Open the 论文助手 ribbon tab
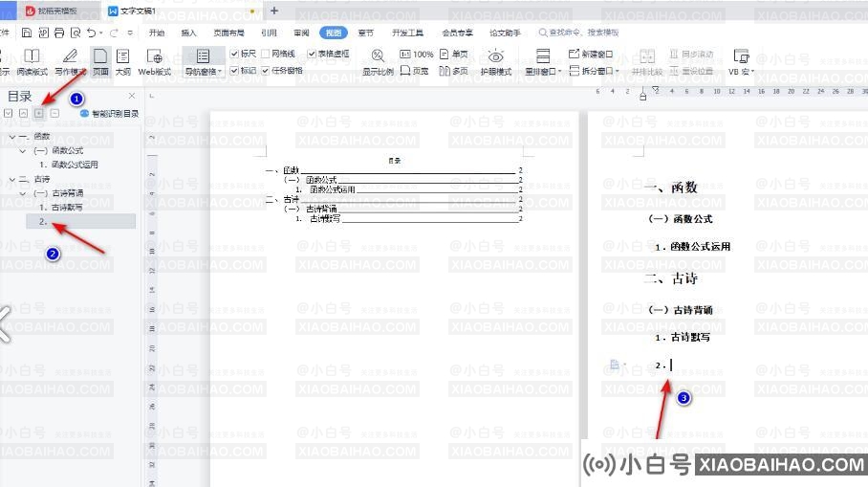Viewport: 868px width, 487px height. pos(506,33)
